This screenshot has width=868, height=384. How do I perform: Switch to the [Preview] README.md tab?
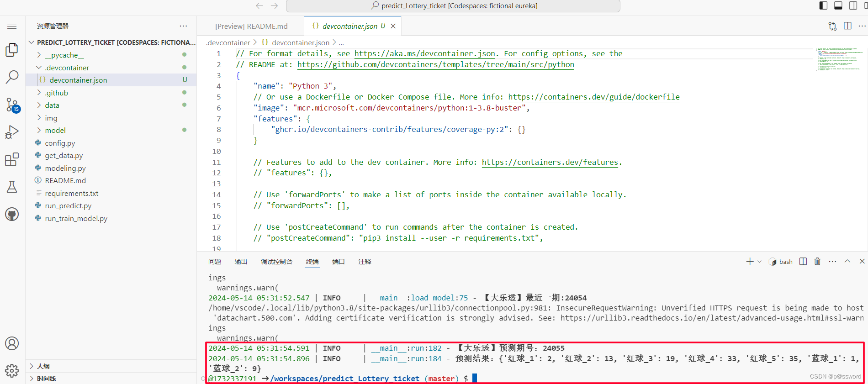click(251, 26)
